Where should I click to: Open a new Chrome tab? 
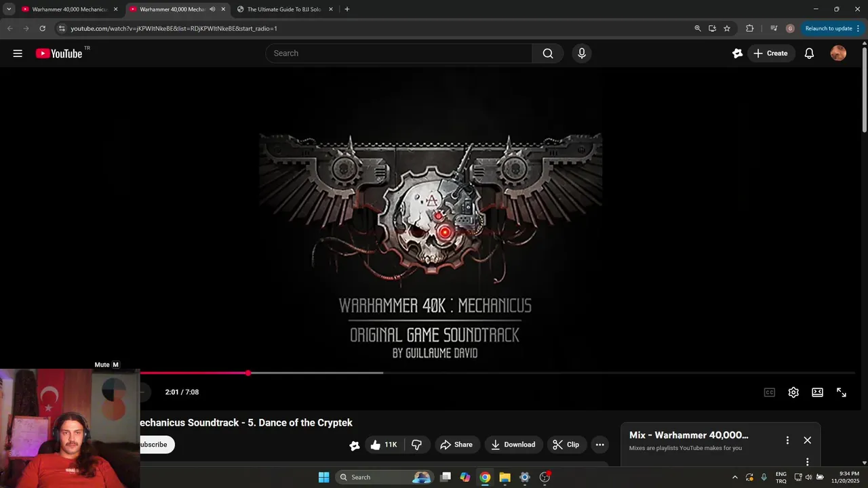(x=347, y=9)
